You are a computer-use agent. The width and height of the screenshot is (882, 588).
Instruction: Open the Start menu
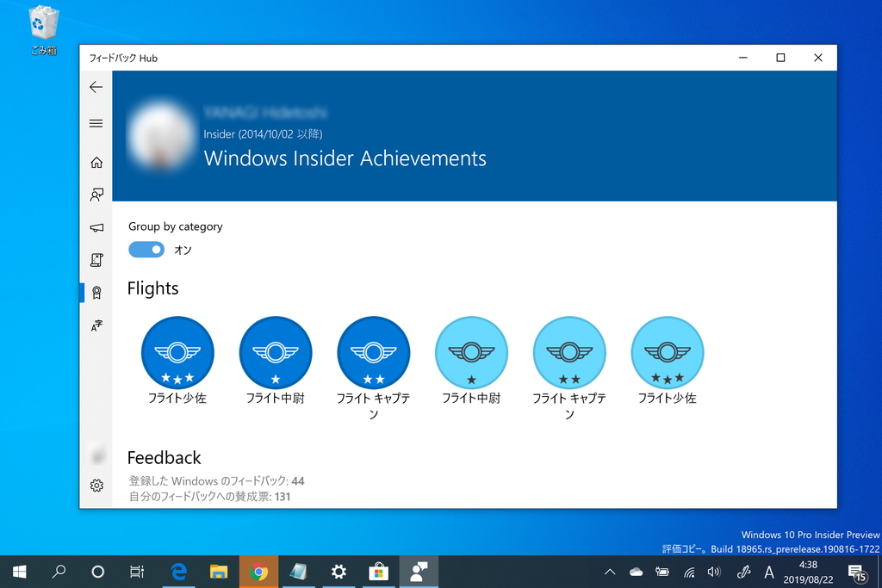coord(18,572)
